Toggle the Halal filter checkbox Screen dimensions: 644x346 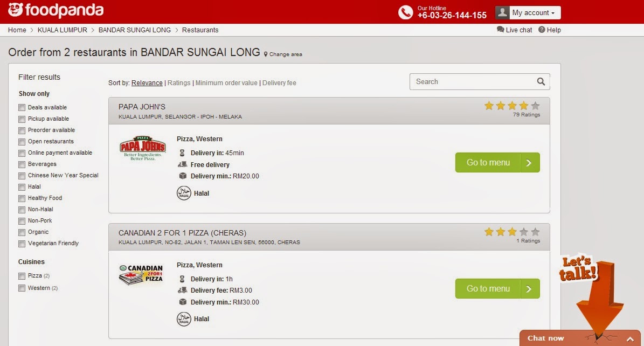pyautogui.click(x=22, y=187)
